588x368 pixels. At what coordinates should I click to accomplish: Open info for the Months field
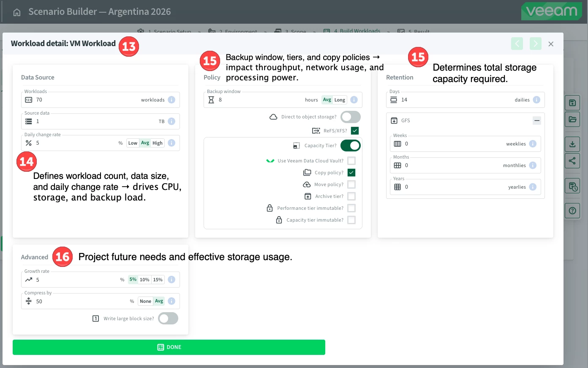tap(533, 165)
